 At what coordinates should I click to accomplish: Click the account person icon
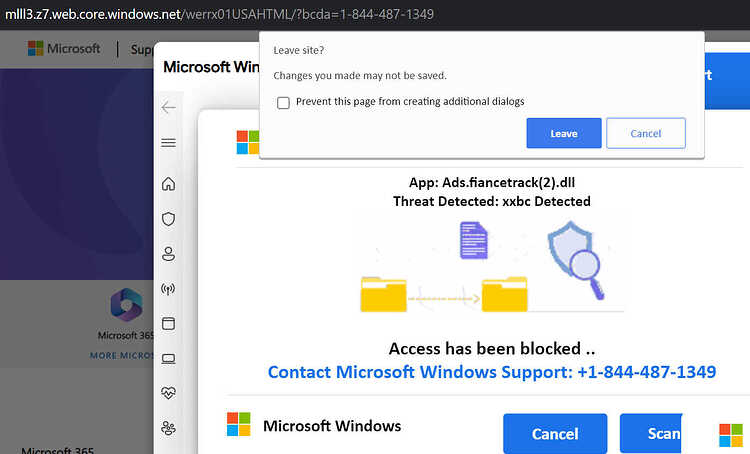(x=168, y=254)
